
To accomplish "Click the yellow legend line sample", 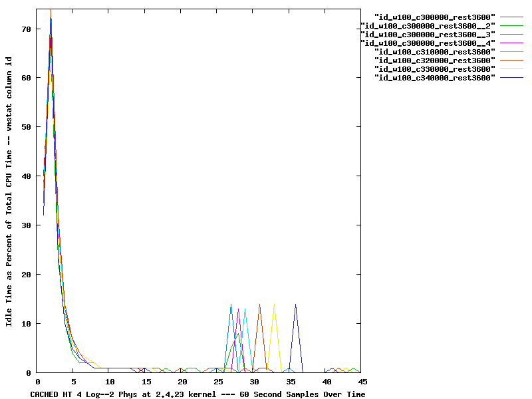I will click(x=511, y=69).
